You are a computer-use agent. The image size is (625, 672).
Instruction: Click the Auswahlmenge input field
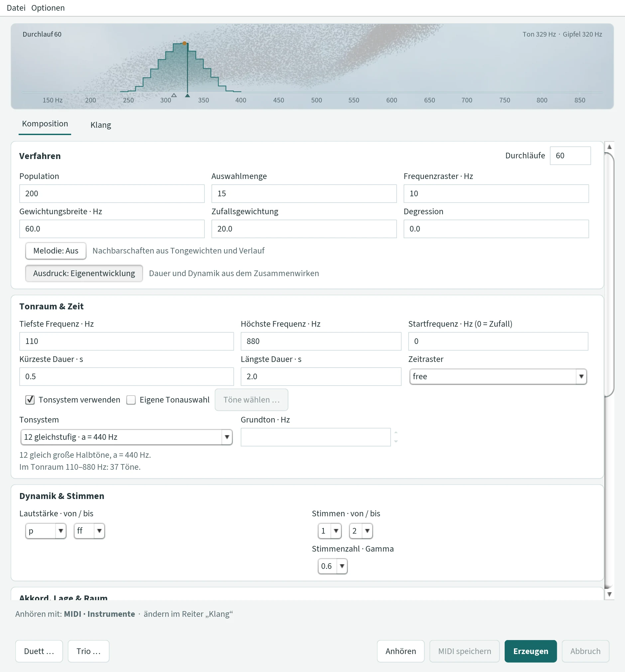(304, 194)
